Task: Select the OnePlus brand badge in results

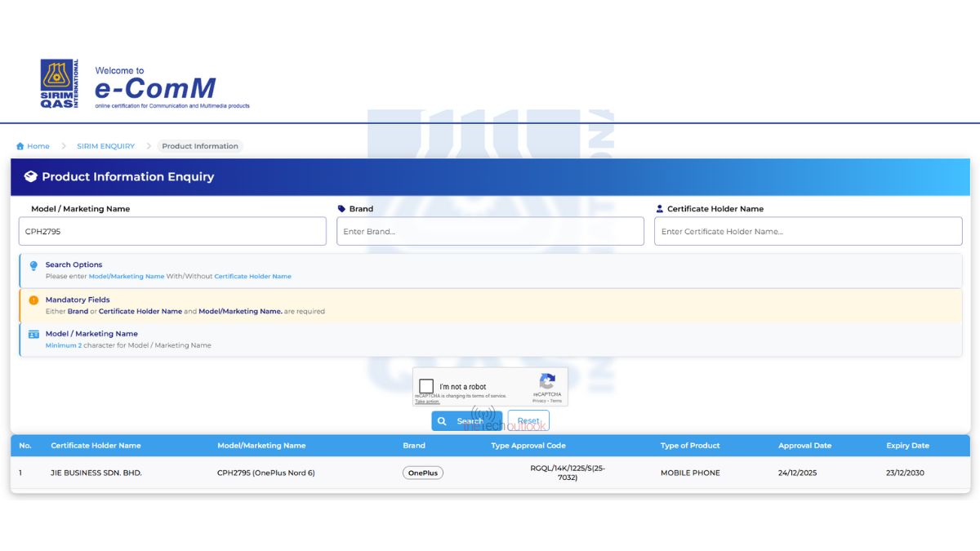Action: click(423, 473)
